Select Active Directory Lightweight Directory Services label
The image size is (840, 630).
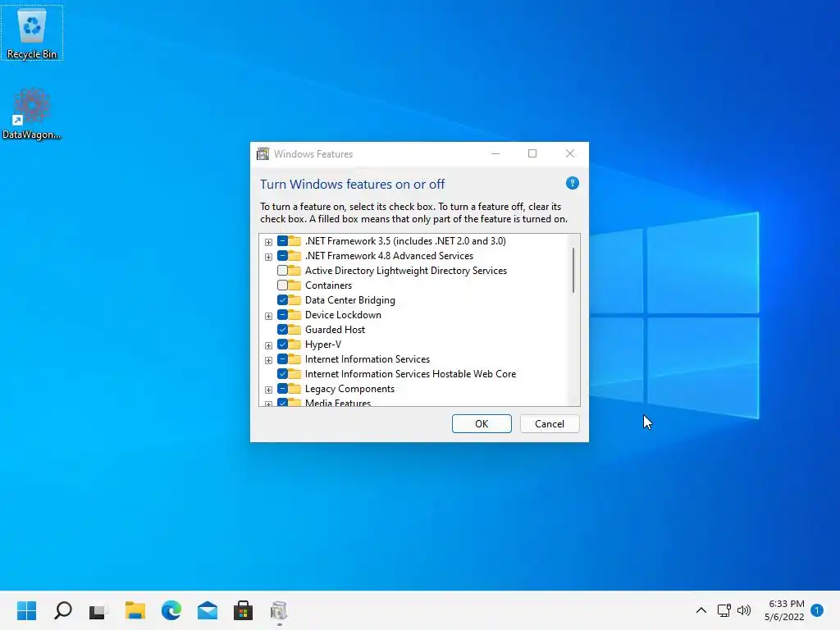pyautogui.click(x=405, y=271)
